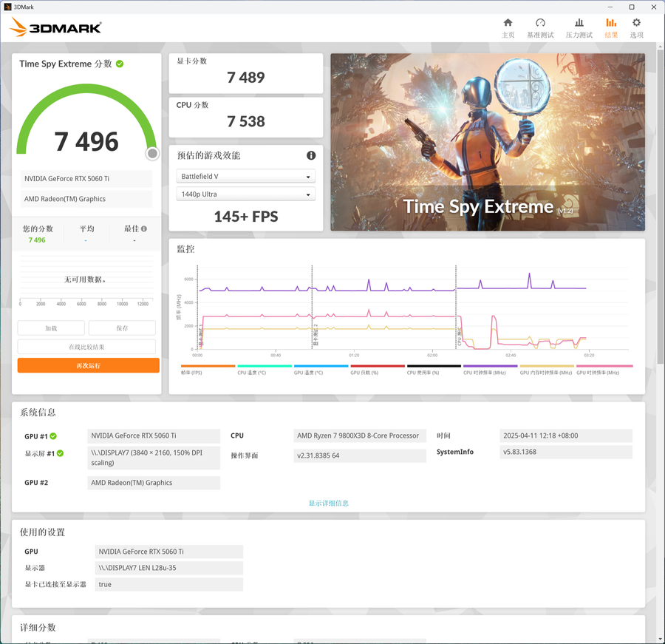Click the 监控 panel heading
665x644 pixels.
(185, 249)
